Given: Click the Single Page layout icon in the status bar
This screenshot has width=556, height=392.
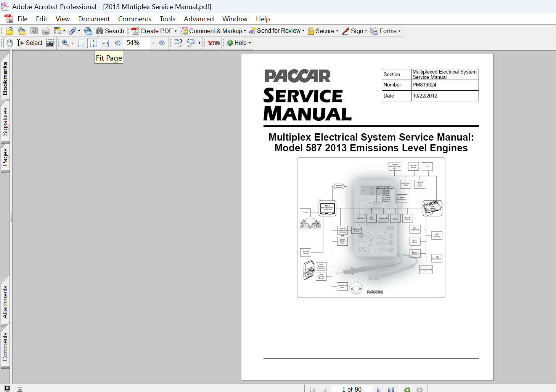Looking at the screenshot, I should click(x=7, y=389).
